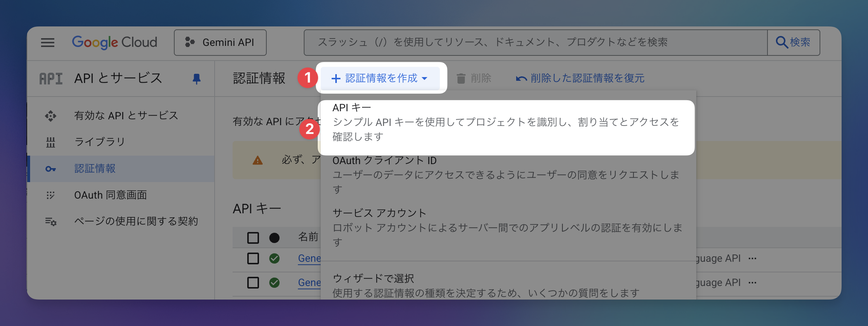
Task: Check the second API key row checkbox
Action: pyautogui.click(x=253, y=283)
